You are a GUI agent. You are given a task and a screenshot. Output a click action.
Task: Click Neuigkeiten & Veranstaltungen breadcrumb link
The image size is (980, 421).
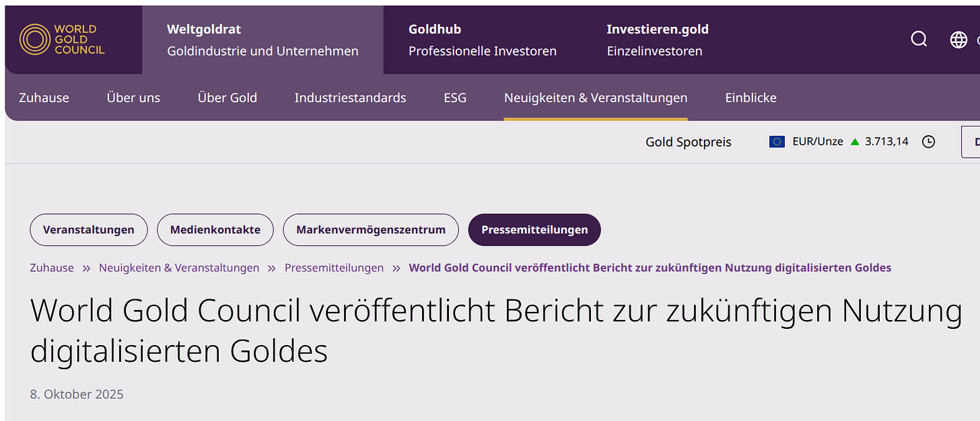(179, 268)
